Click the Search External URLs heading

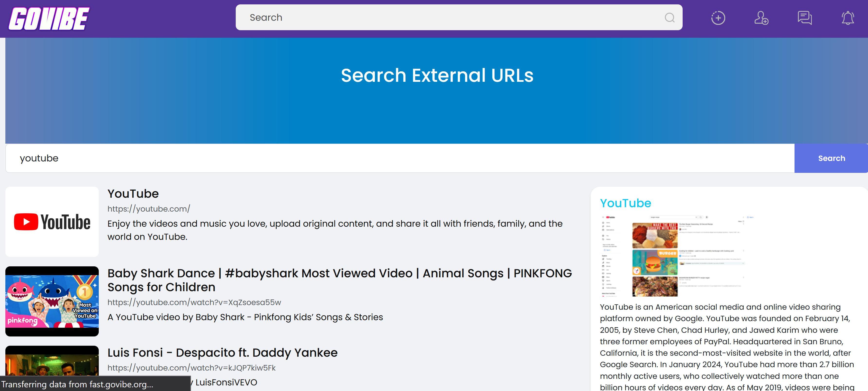coord(437,75)
